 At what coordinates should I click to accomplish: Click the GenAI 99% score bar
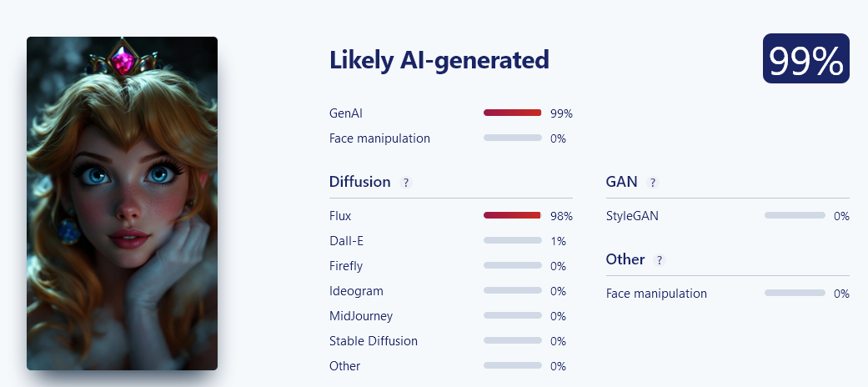point(513,113)
